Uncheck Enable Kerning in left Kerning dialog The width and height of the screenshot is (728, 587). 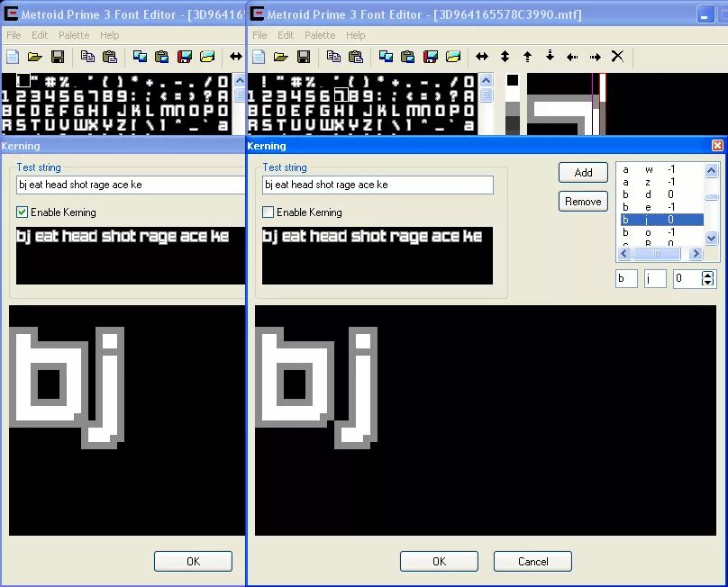tap(22, 212)
